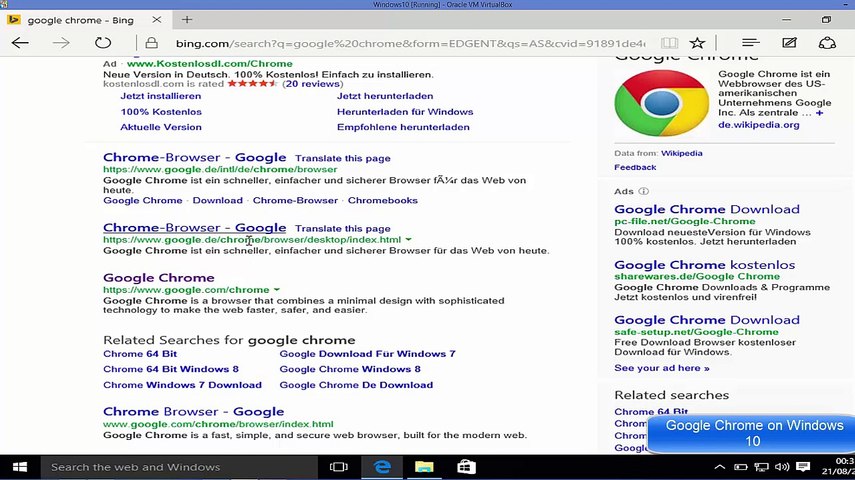Screen dimensions: 855x480
Task: Click the Feedback link
Action: point(635,167)
